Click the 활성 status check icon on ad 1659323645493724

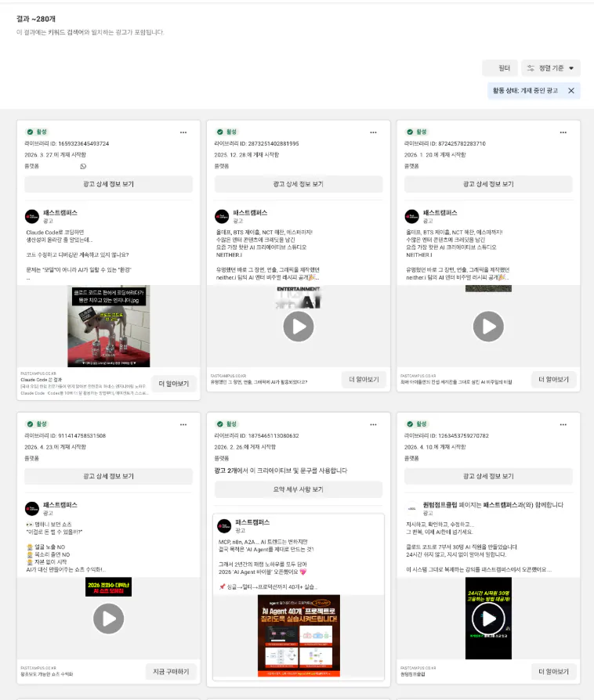coord(30,132)
